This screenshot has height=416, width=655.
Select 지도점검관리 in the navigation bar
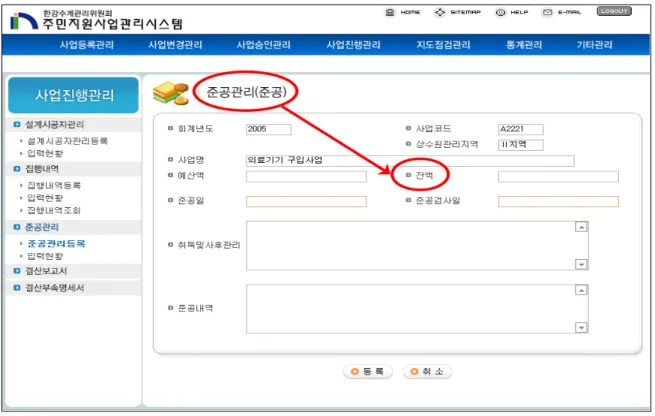coord(443,45)
